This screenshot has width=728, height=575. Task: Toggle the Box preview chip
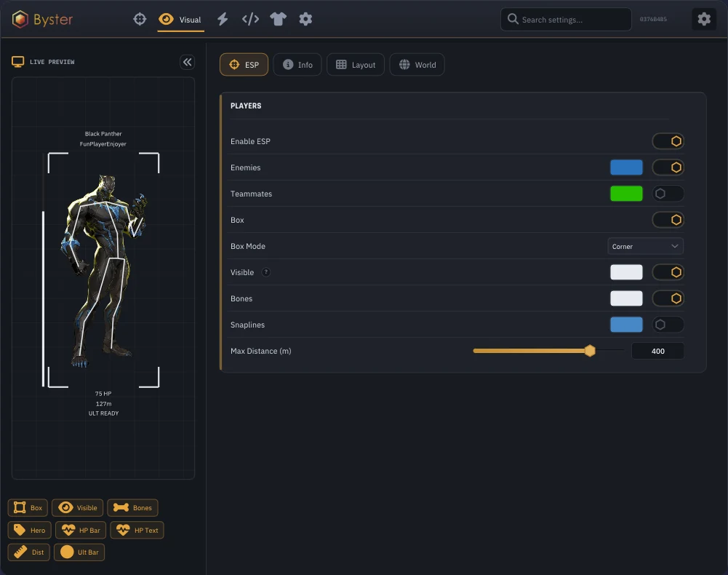[x=28, y=507]
